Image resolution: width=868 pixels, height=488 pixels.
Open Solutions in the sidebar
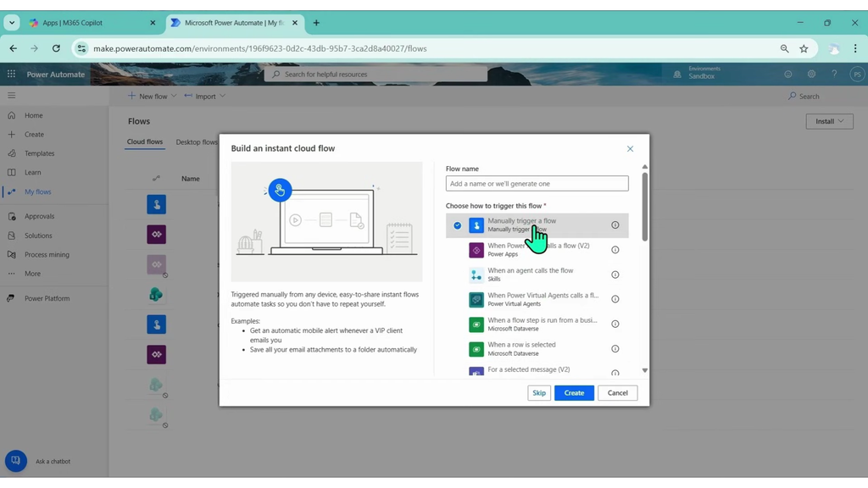[38, 236]
